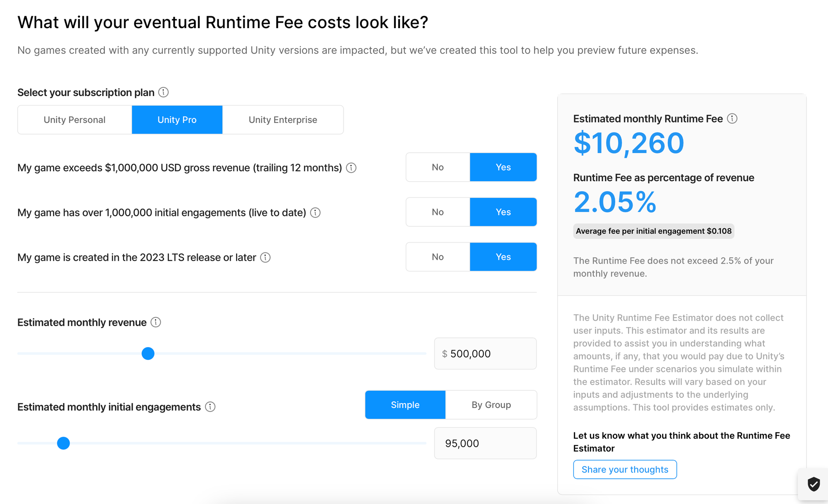This screenshot has height=504, width=828.
Task: Click the Average fee per initial engagement badge
Action: pos(654,231)
